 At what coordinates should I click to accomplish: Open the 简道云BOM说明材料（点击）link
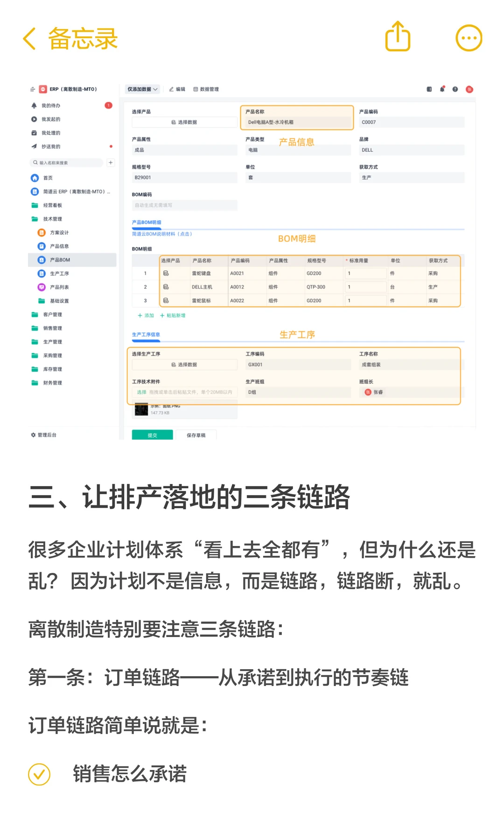pyautogui.click(x=162, y=234)
